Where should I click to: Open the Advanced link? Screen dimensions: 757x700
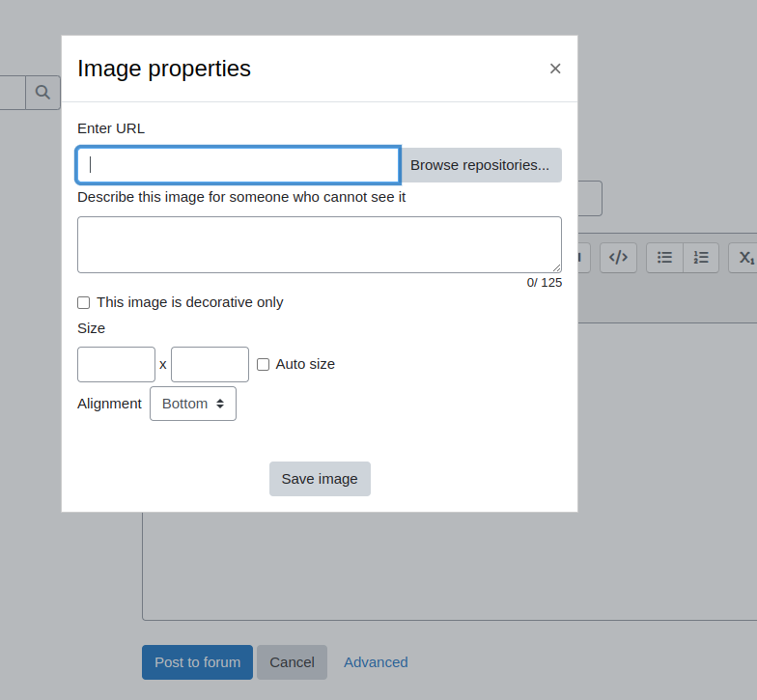pos(376,662)
